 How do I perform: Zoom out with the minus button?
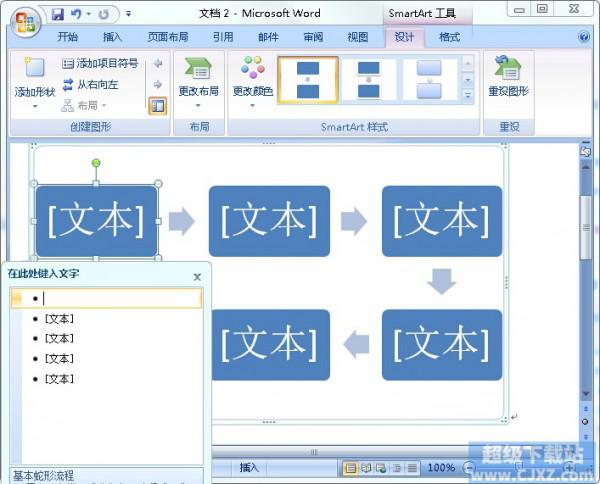point(469,468)
